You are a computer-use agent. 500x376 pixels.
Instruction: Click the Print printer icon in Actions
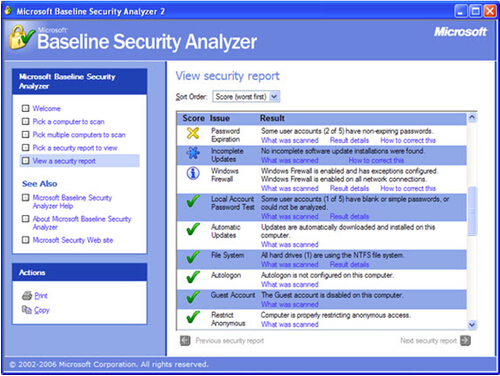point(27,295)
